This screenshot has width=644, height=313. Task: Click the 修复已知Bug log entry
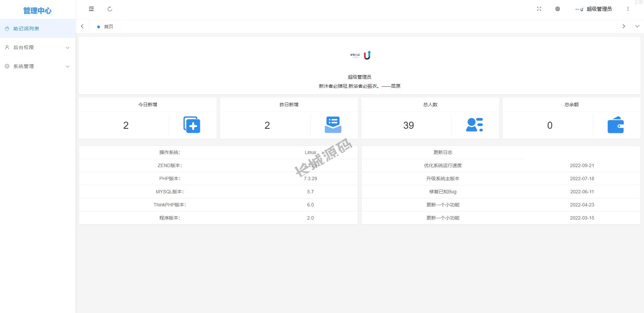pos(443,192)
